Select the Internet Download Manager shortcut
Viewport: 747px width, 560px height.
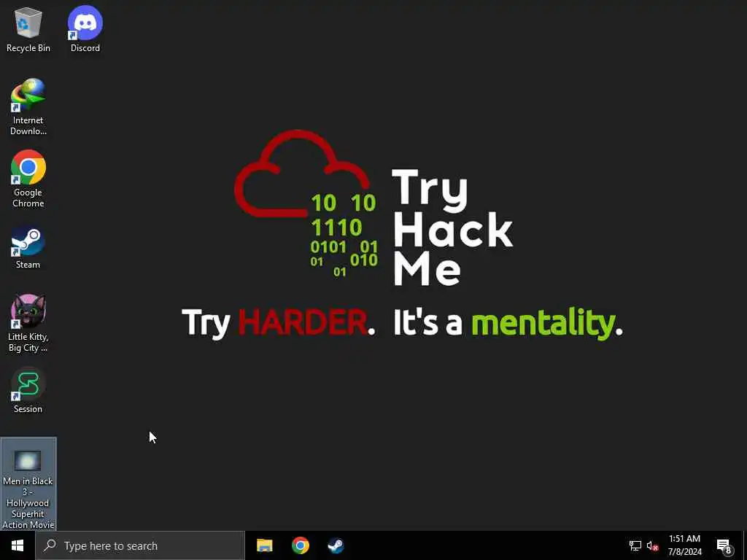click(x=28, y=107)
